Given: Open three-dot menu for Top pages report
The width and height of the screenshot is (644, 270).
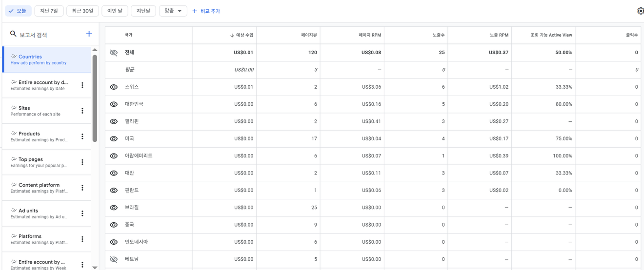Looking at the screenshot, I should 82,162.
